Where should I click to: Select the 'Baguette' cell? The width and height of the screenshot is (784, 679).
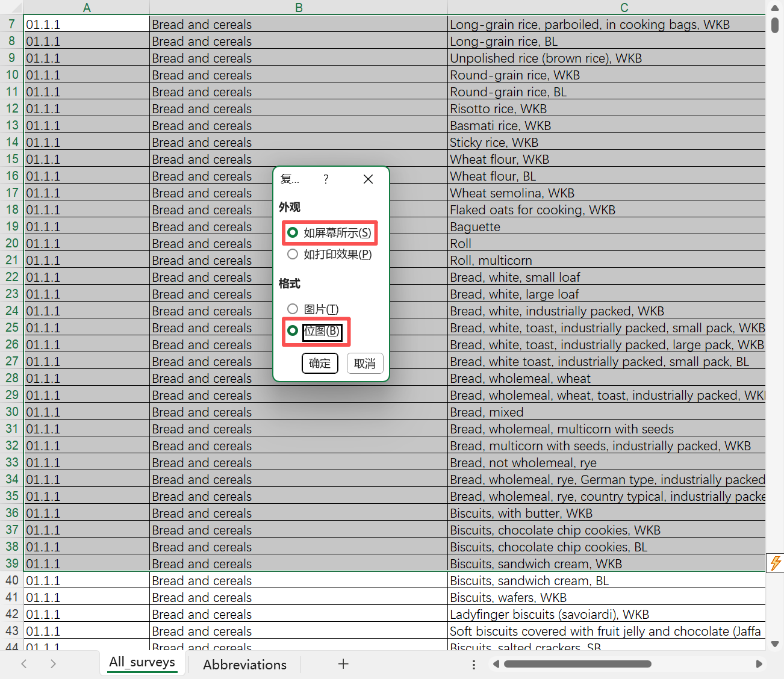tap(606, 226)
